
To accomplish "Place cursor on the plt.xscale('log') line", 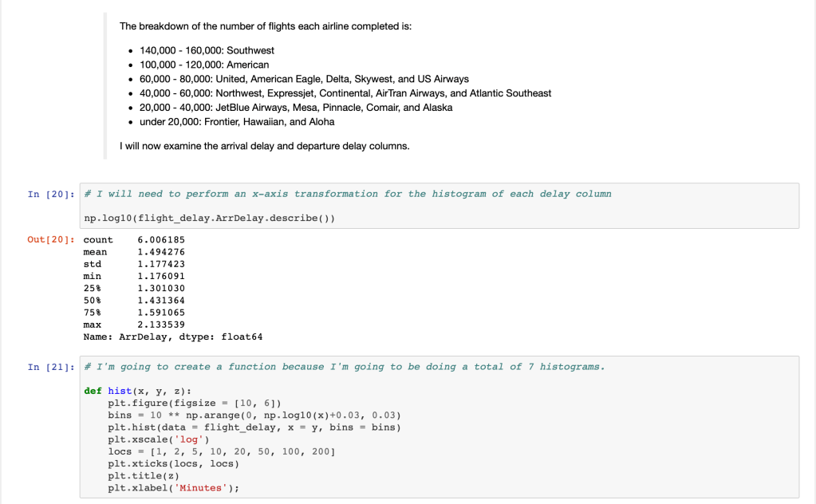I will tap(159, 439).
